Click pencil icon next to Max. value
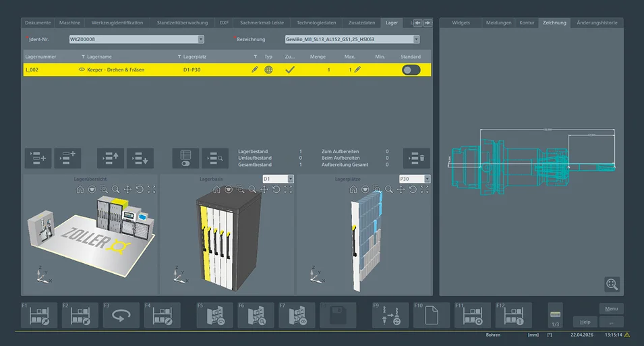The image size is (644, 346). (x=357, y=69)
